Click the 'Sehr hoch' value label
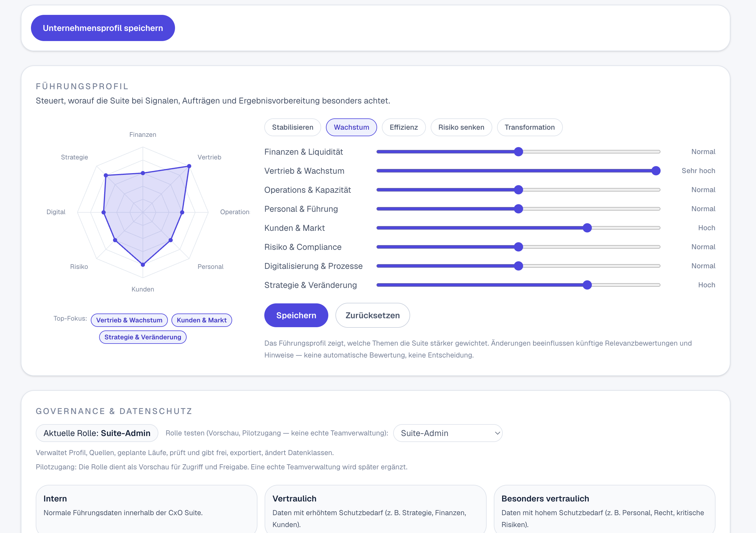The image size is (756, 533). click(x=698, y=171)
